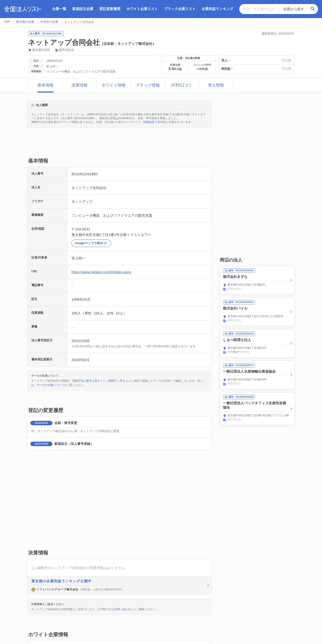Click the 法人番号 9010401041880 badge at top
The width and height of the screenshot is (322, 644).
pyautogui.click(x=46, y=34)
